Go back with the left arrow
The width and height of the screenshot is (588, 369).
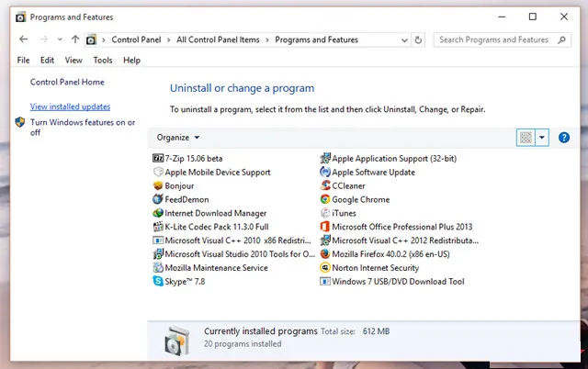23,39
